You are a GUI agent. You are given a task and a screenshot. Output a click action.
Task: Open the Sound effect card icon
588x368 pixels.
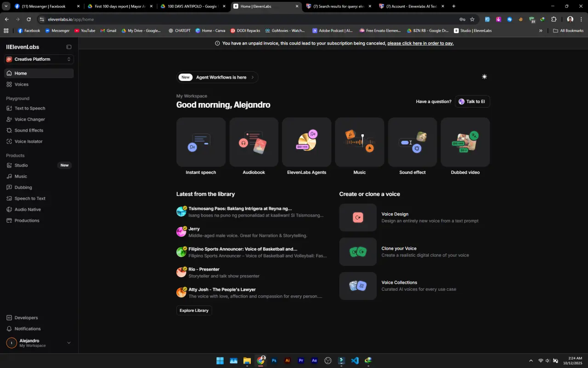point(413,142)
